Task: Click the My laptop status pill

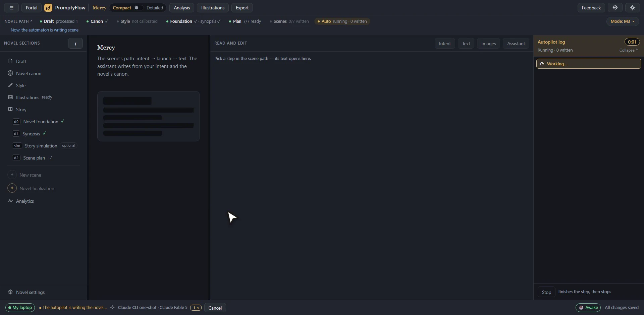Action: (x=20, y=308)
